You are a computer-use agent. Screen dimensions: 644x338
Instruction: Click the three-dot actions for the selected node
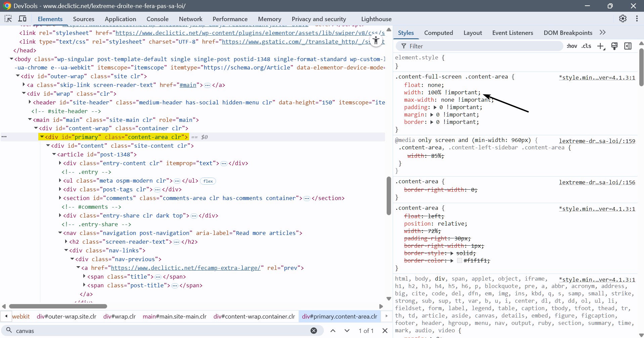pos(4,137)
